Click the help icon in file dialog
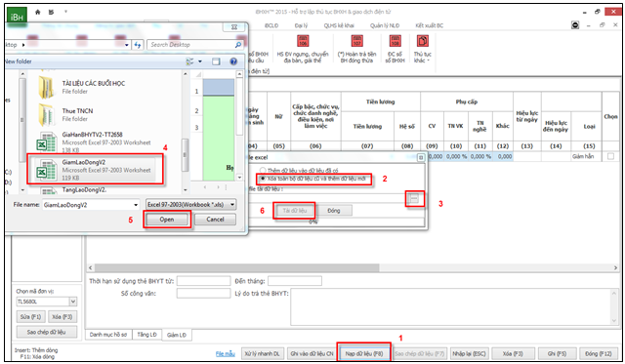The height and width of the screenshot is (364, 625). pyautogui.click(x=233, y=61)
